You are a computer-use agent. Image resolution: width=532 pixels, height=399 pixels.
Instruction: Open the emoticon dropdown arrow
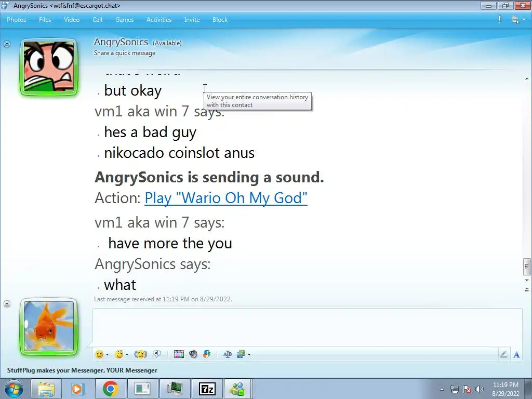[x=107, y=354]
